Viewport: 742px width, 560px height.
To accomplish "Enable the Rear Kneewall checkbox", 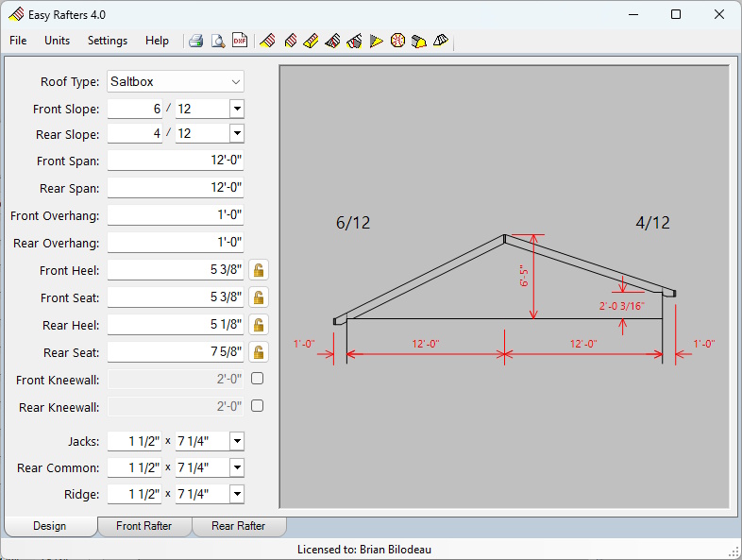I will 257,406.
